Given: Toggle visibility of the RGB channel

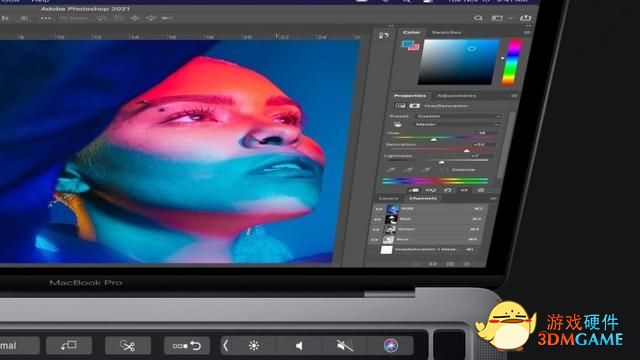Looking at the screenshot, I should pyautogui.click(x=379, y=209).
